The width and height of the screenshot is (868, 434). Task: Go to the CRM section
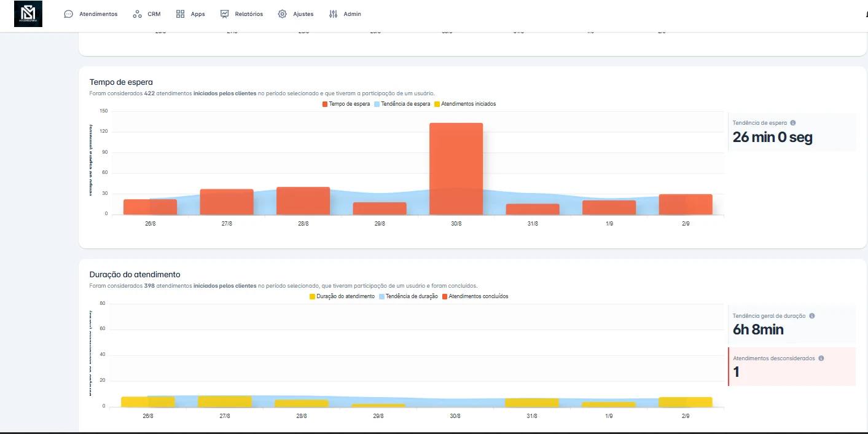coord(147,14)
